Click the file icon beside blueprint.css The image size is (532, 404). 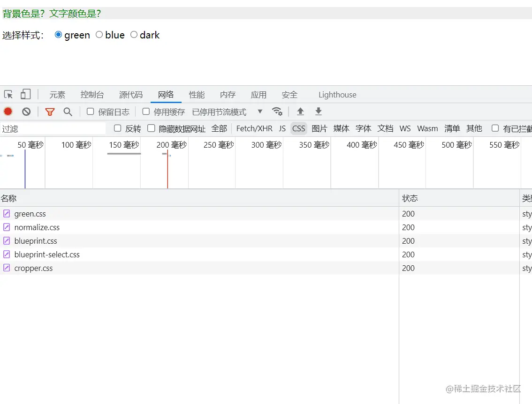(x=7, y=240)
